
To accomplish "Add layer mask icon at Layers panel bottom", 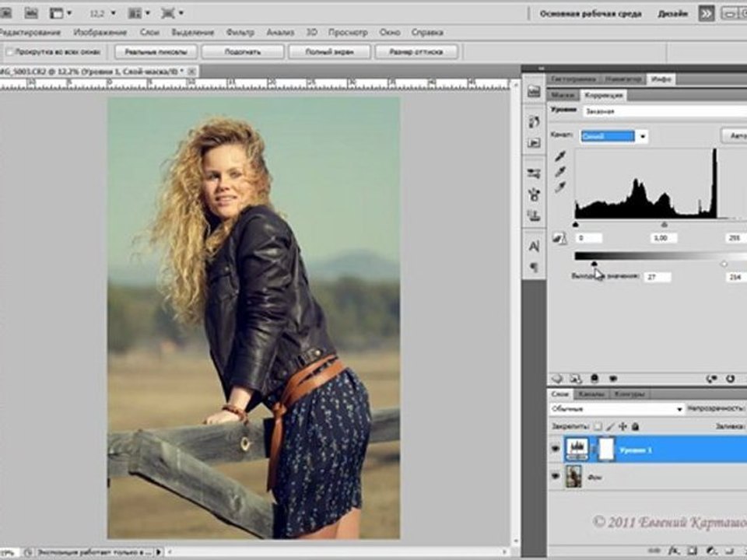I will [693, 551].
